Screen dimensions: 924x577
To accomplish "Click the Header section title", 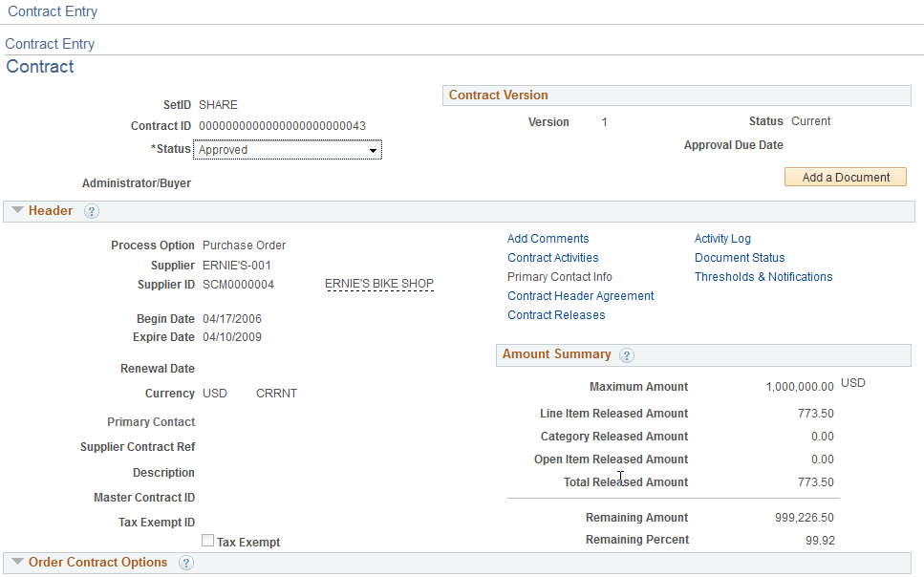I will (51, 210).
